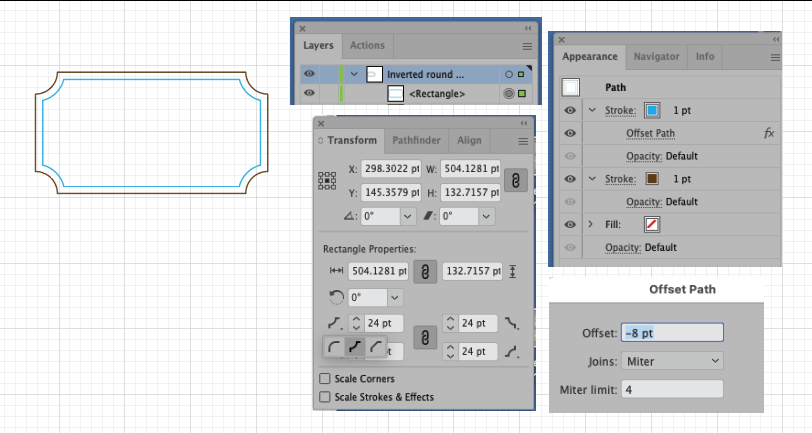Viewport: 812px width, 433px height.
Task: Click the Opacity link under Offset Path
Action: pyautogui.click(x=644, y=156)
